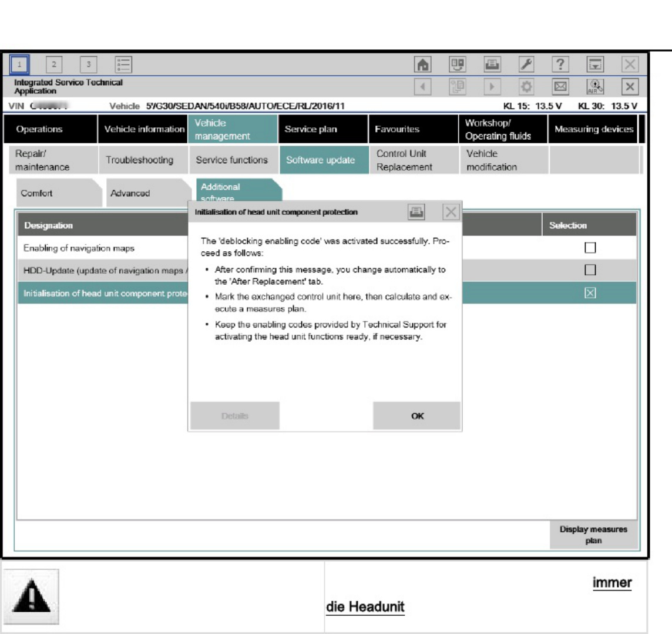Click the 'die Headunit' underlined text

365,606
